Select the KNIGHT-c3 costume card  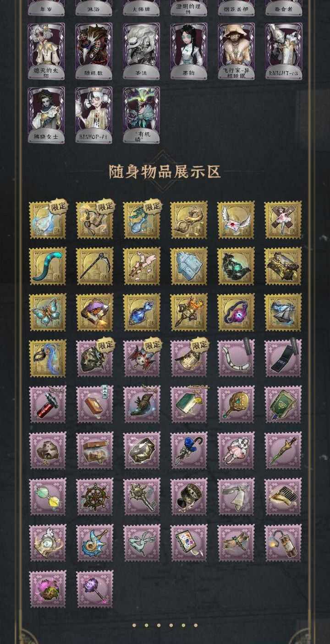(284, 51)
